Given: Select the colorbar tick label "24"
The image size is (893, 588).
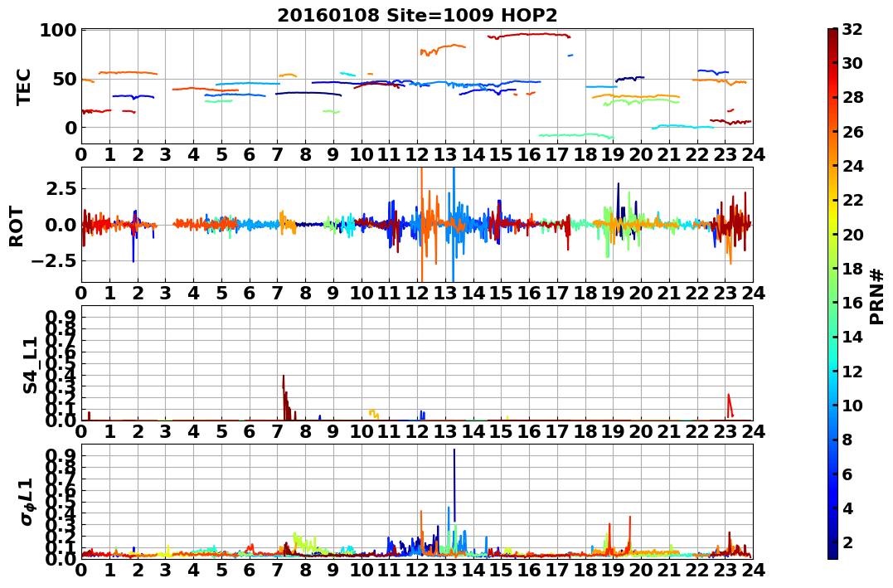Looking at the screenshot, I should [x=852, y=166].
